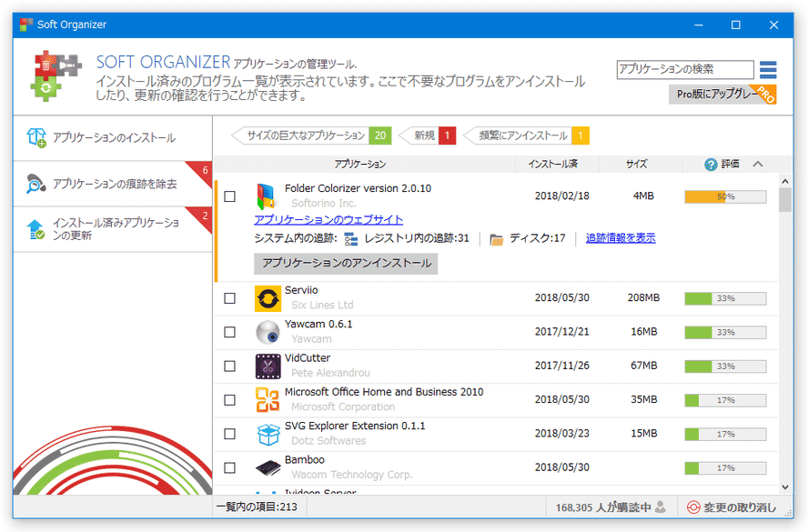Click the sort arrow beside 評価 header
808x532 pixels.
coord(757,165)
